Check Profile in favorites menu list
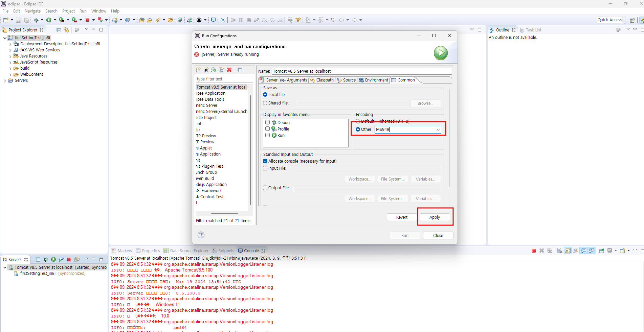The width and height of the screenshot is (644, 332). [267, 129]
